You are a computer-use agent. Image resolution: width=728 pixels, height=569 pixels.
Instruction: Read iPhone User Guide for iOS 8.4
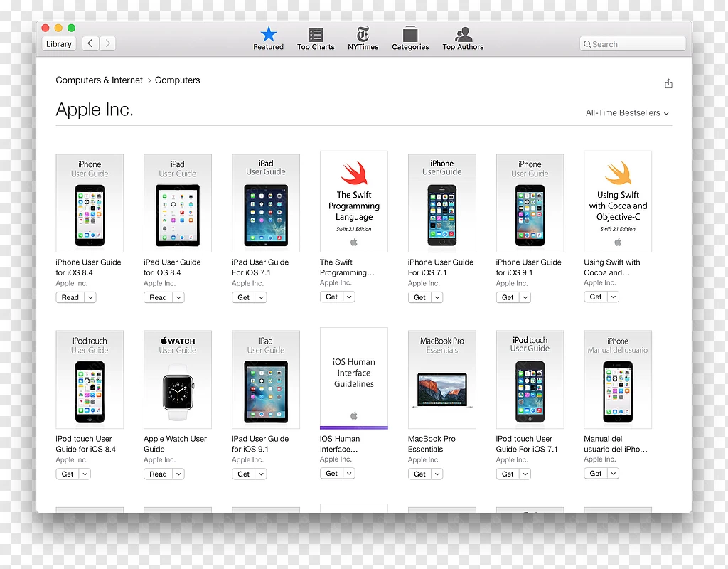(70, 297)
